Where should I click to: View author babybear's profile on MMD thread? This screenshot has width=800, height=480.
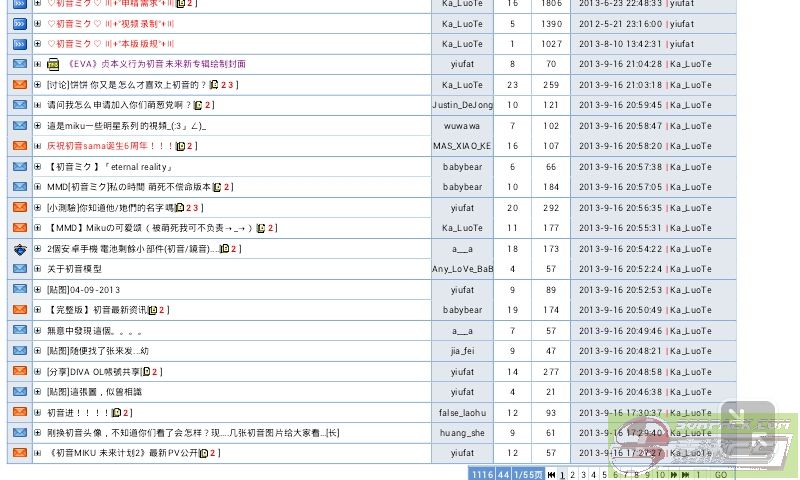pos(462,187)
